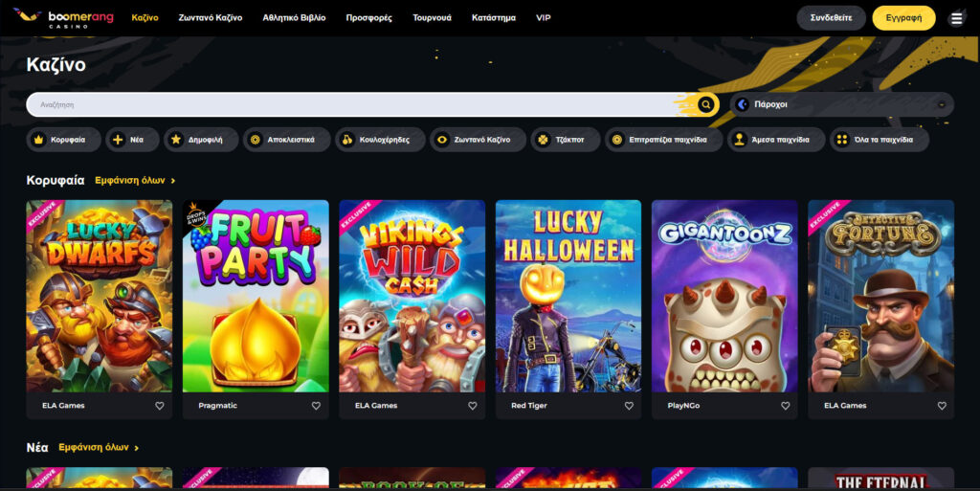Select the Όλα τα παιχνίδια filter
The height and width of the screenshot is (491, 980).
coord(880,140)
